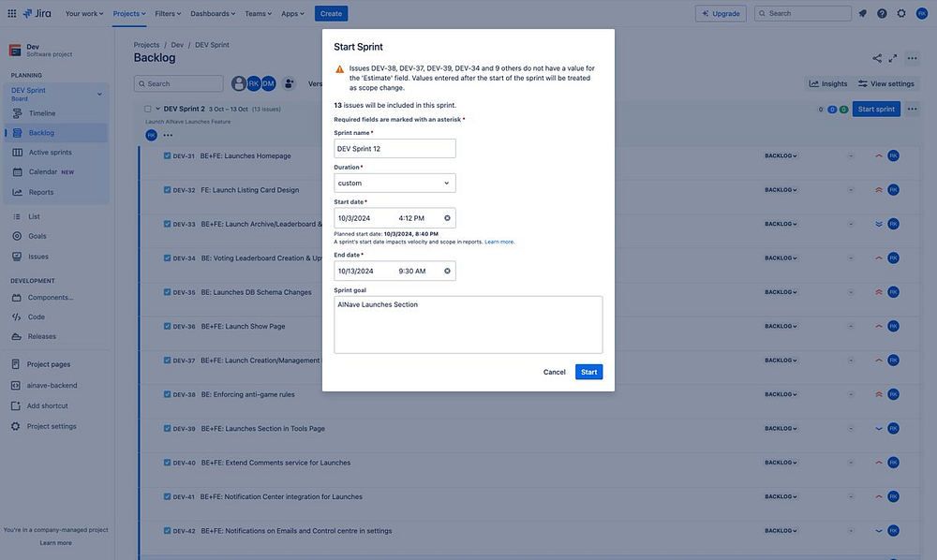Filter by DM avatar
The image size is (937, 560).
tap(268, 83)
